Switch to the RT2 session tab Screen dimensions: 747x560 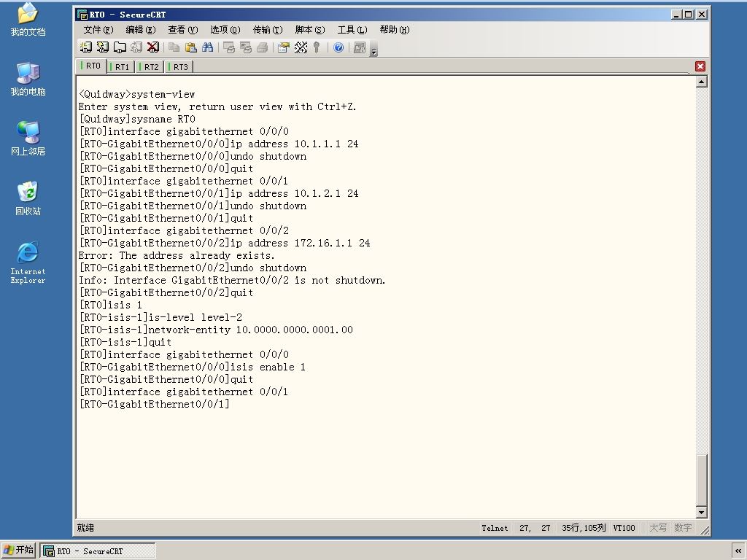click(150, 66)
